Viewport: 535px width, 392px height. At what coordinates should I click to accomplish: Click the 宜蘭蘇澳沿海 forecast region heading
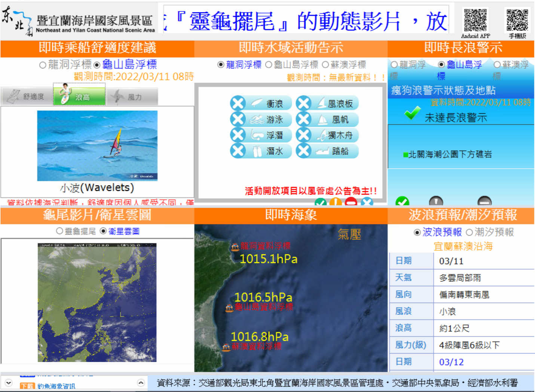point(463,246)
